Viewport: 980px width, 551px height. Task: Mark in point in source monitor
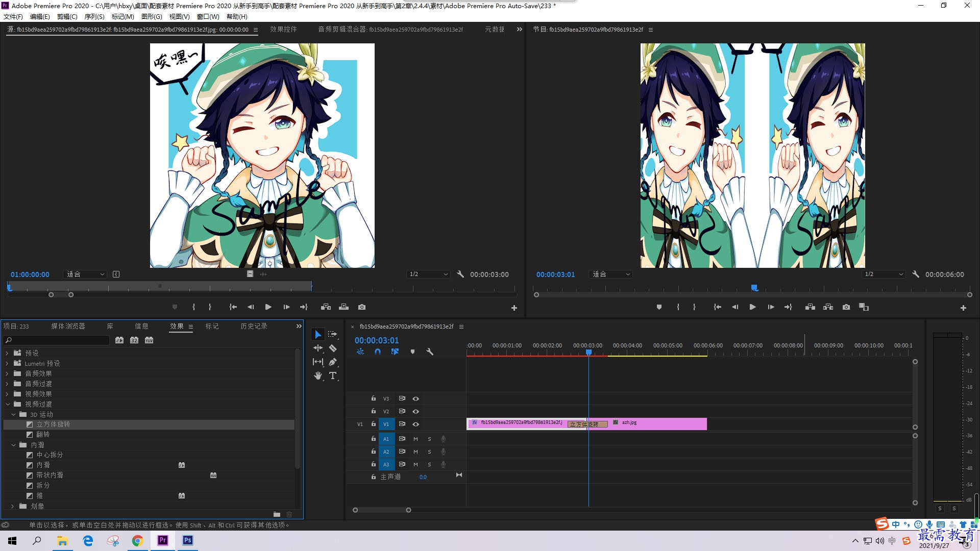coord(193,307)
